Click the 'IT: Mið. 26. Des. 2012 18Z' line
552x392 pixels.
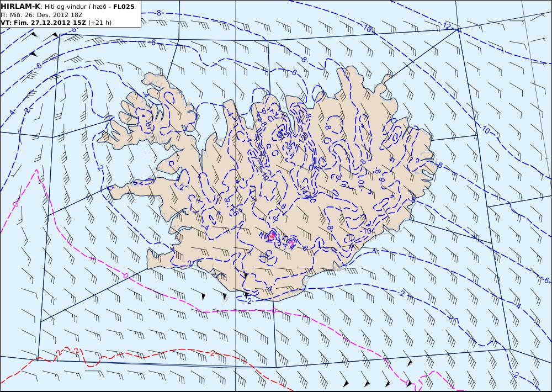pos(41,15)
